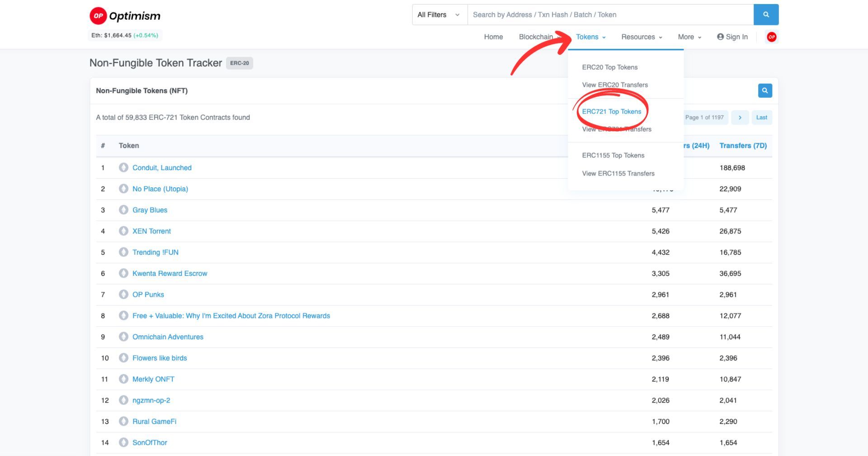Click token icon beside SonOfThor
The image size is (868, 456).
123,442
